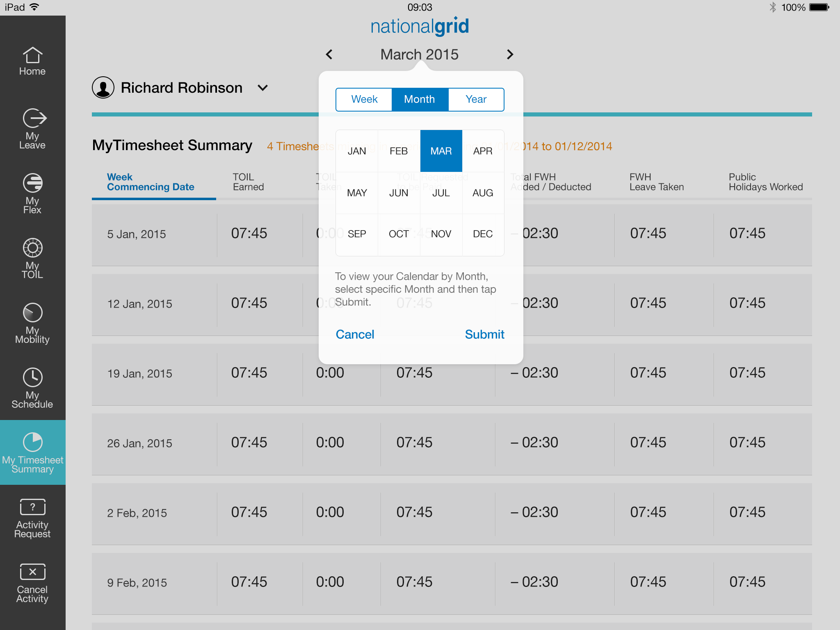Pick DEC in the month grid
The width and height of the screenshot is (840, 630).
[x=483, y=234]
